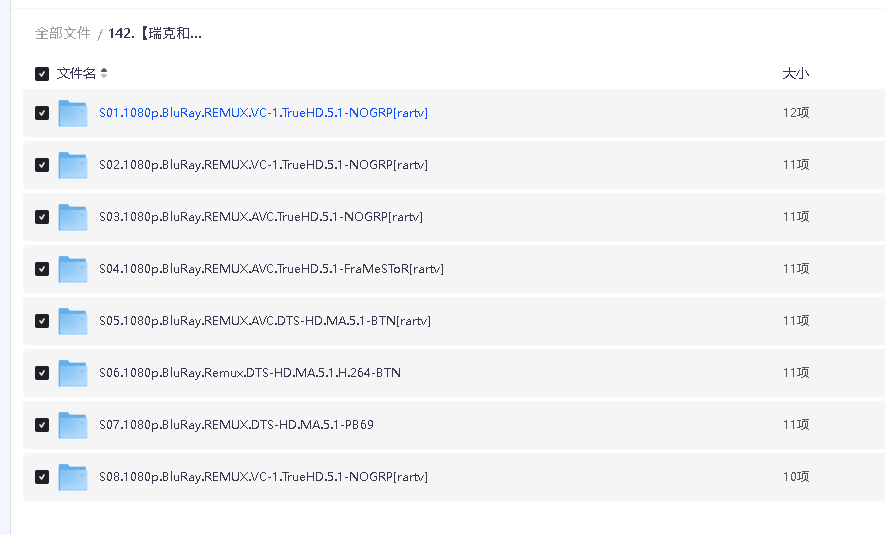Uncheck the S01 folder checkbox
The height and width of the screenshot is (535, 885).
coord(42,113)
